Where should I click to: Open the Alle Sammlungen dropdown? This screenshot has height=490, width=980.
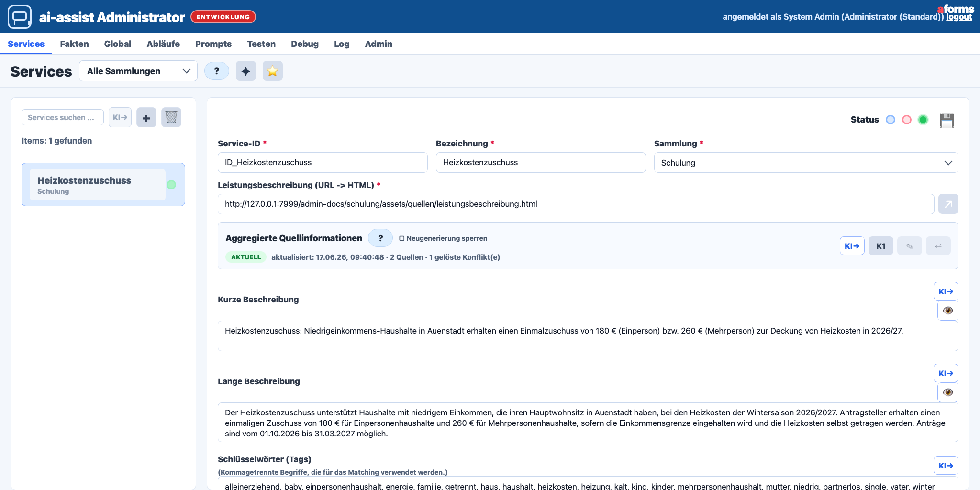tap(138, 71)
